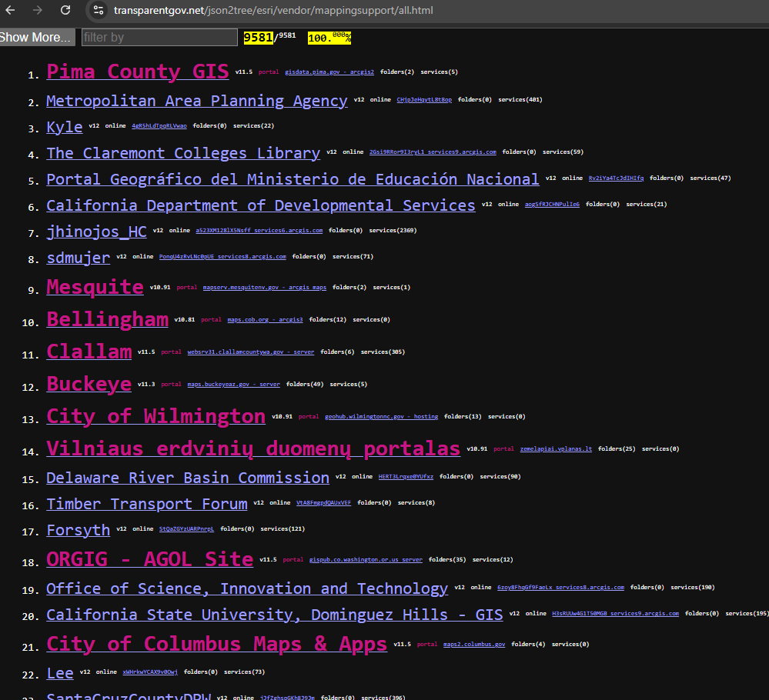Viewport: 769px width, 700px height.
Task: Open the site information icon in address bar
Action: tap(98, 10)
